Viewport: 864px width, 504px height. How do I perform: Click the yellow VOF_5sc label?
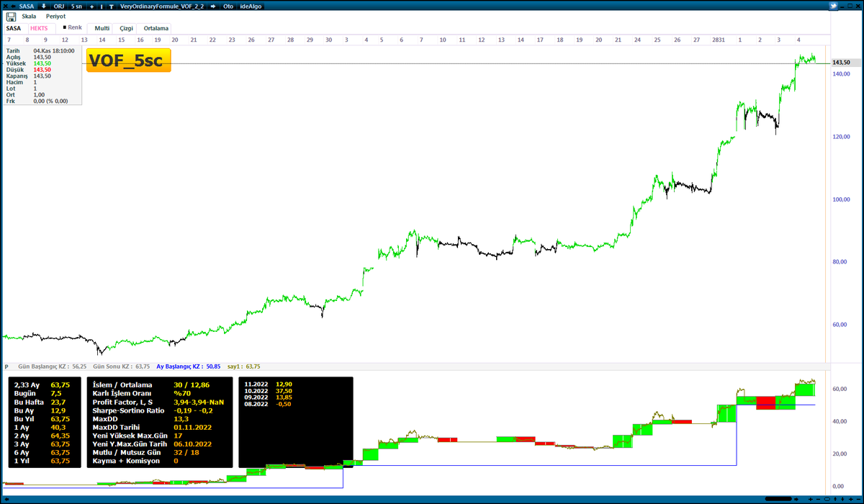[129, 60]
